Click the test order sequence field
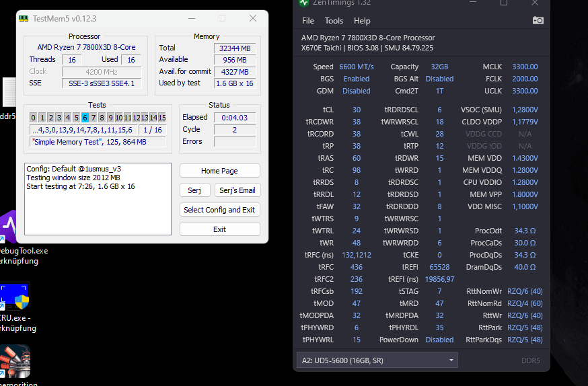 click(x=83, y=130)
